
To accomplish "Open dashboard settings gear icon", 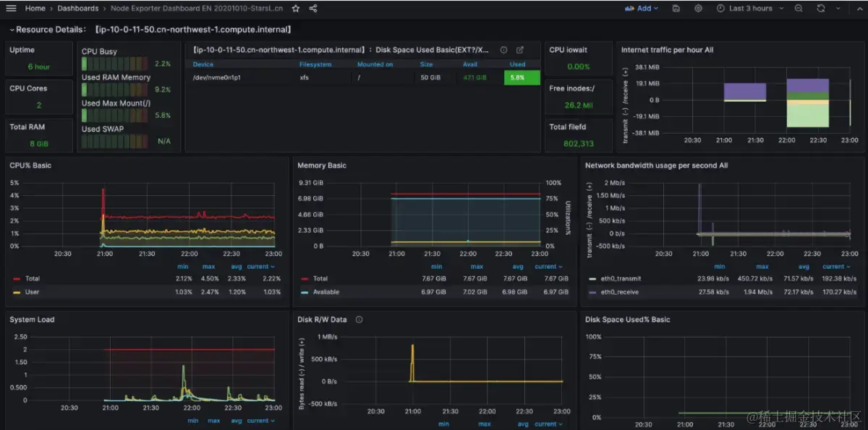I will [x=698, y=9].
